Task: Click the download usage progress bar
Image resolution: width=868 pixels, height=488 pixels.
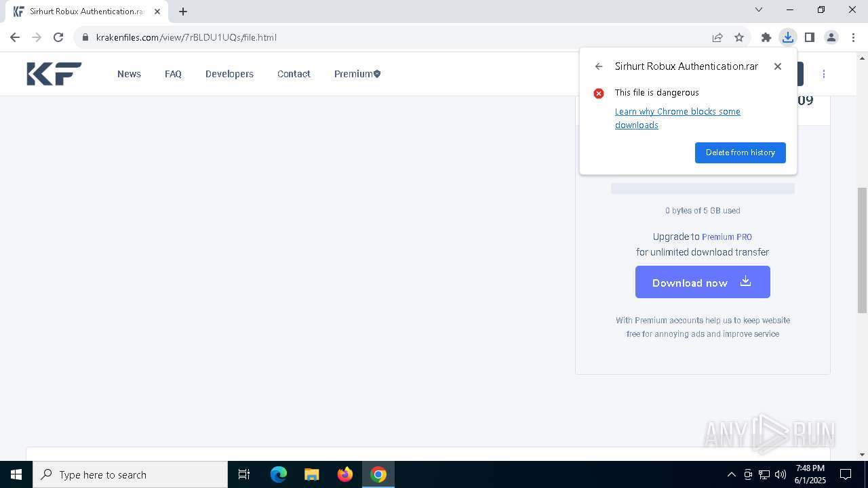Action: [703, 188]
